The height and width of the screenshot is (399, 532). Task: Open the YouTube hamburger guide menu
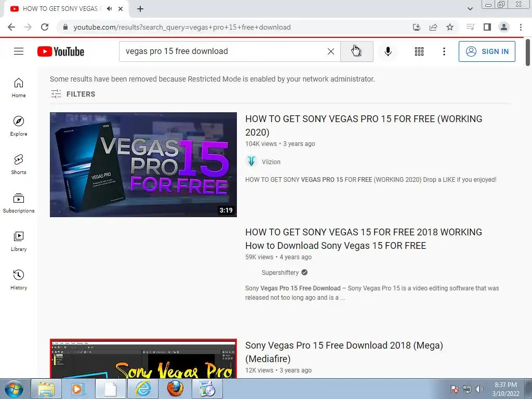coord(19,51)
